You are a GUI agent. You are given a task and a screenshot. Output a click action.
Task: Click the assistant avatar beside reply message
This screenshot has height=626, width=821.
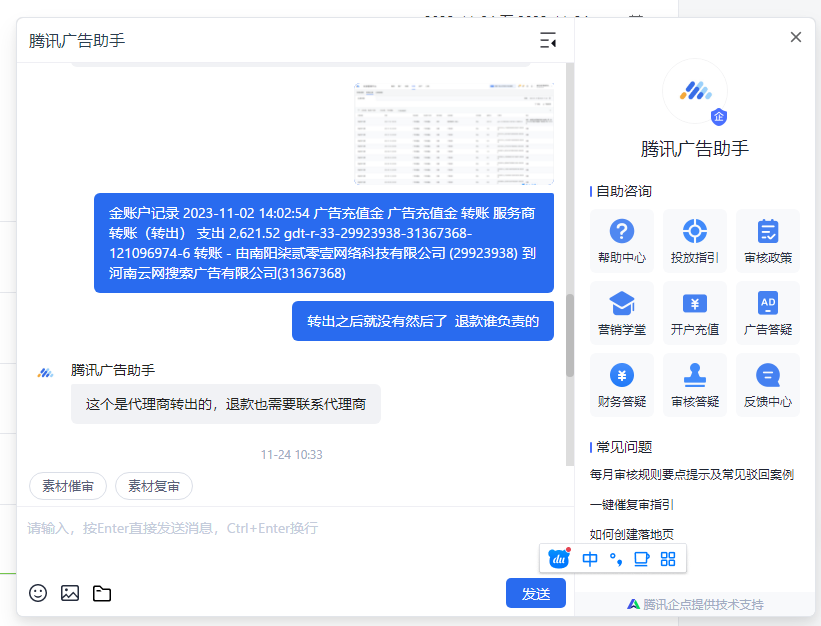(46, 373)
